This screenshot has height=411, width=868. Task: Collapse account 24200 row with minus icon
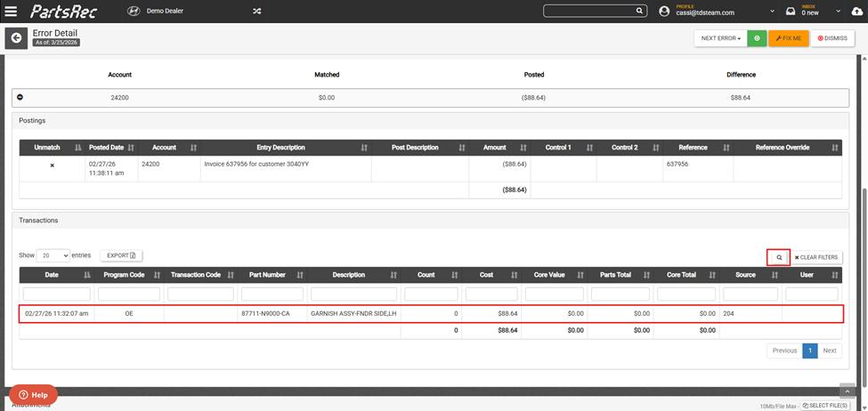[x=20, y=97]
